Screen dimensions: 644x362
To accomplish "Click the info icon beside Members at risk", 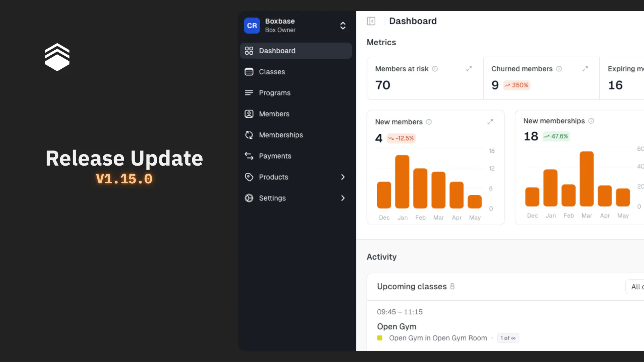I will [x=435, y=69].
